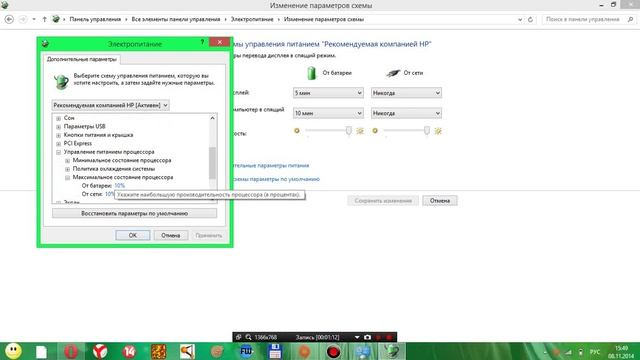Open the yellow smiley Start button

coord(13,351)
